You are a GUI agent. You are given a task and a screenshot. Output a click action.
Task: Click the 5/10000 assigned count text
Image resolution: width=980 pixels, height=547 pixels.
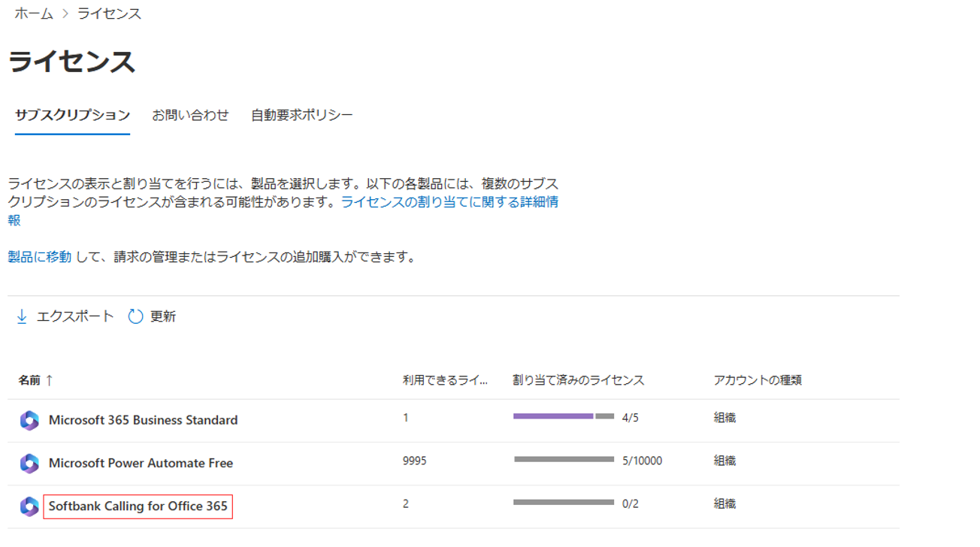pos(642,461)
